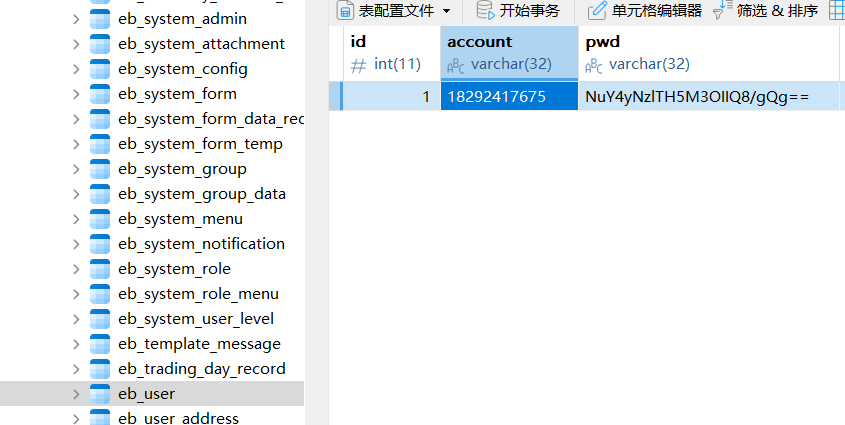This screenshot has height=425, width=845.
Task: Click the eb_template_message table icon
Action: point(100,344)
